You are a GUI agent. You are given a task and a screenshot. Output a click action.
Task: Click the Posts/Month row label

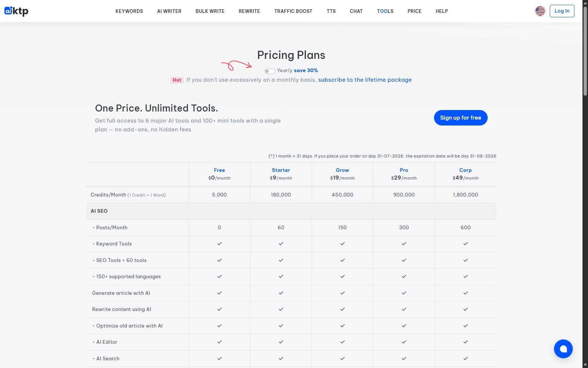coord(110,228)
